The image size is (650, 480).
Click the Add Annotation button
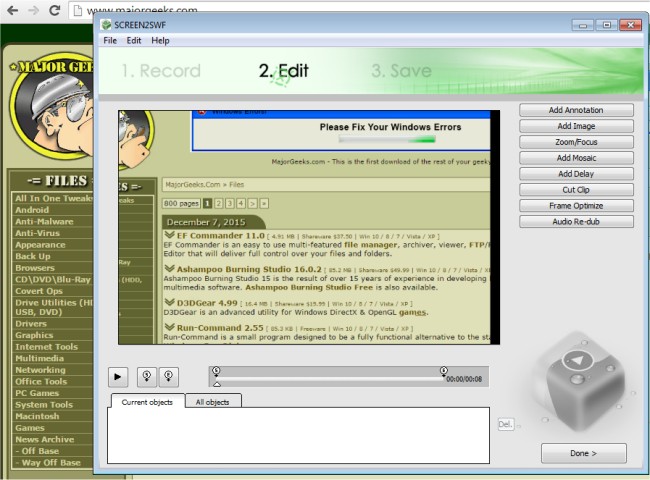coord(576,110)
